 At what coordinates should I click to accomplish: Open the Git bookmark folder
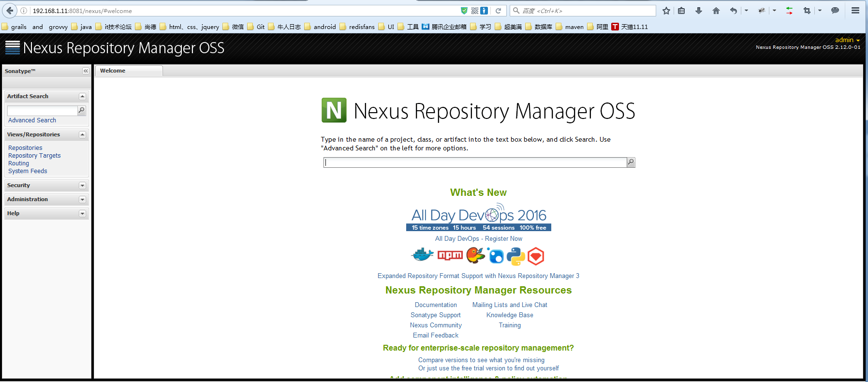[x=256, y=27]
